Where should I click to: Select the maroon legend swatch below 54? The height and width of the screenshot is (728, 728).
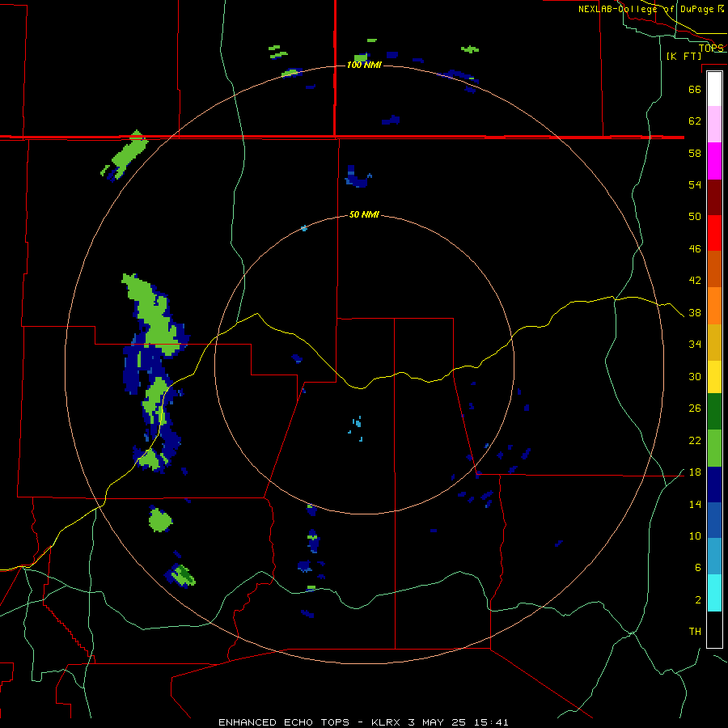(x=714, y=197)
